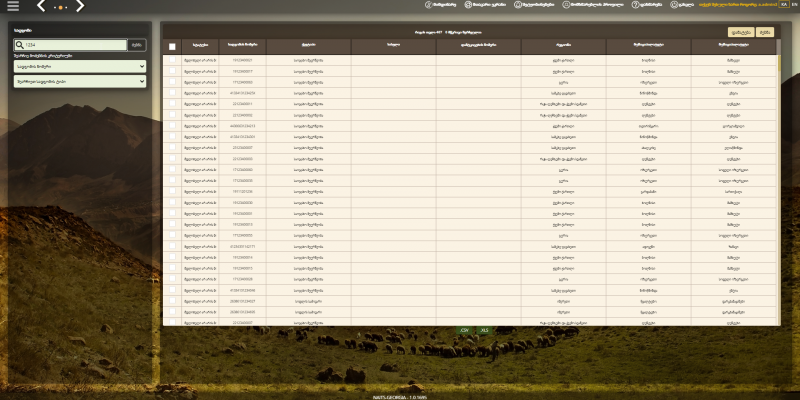
Task: Check the row with number 1912340017
Action: pos(172,70)
